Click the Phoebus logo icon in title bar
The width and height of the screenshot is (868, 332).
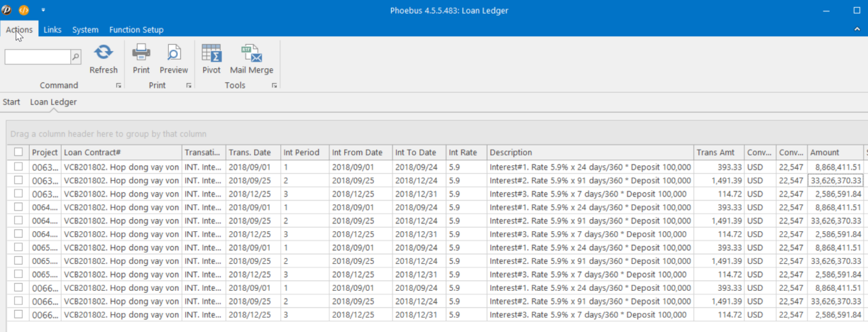(6, 10)
